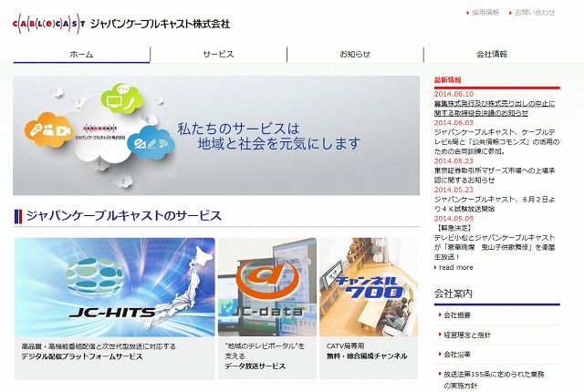The width and height of the screenshot is (584, 392).
Task: Click データ放送サービス caption
Action: pyautogui.click(x=255, y=366)
